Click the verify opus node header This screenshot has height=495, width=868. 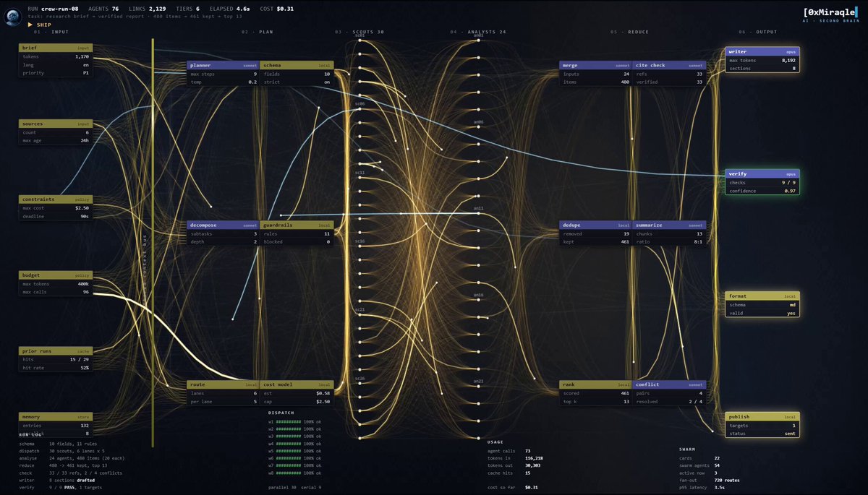[x=762, y=174]
